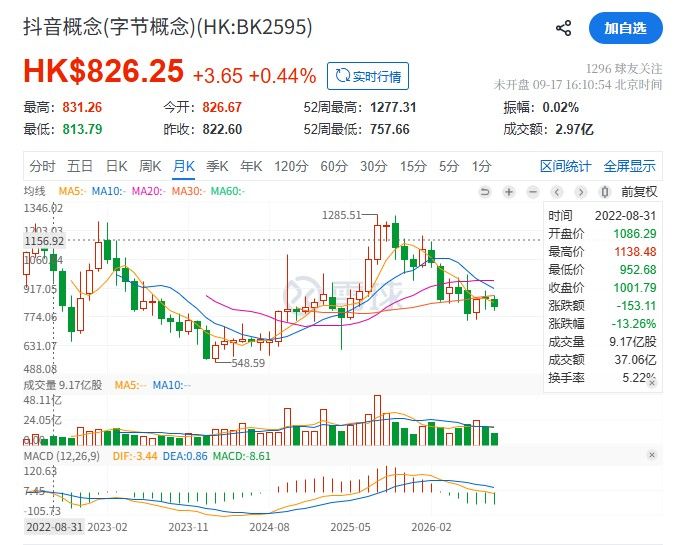Click the MA20 moving average label
The height and width of the screenshot is (545, 687).
click(x=149, y=191)
